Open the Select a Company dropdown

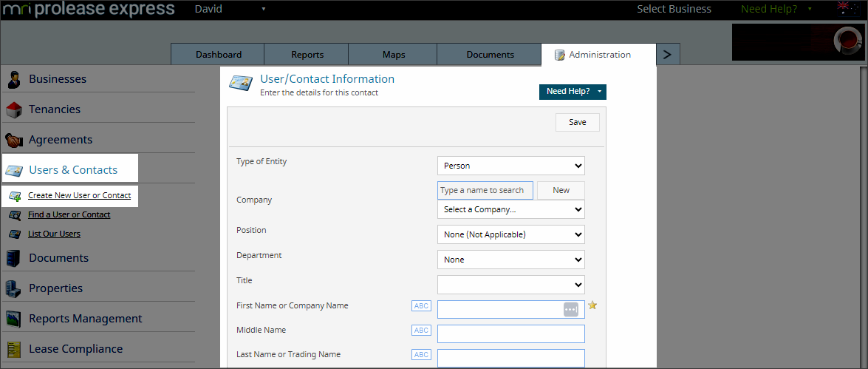point(511,209)
